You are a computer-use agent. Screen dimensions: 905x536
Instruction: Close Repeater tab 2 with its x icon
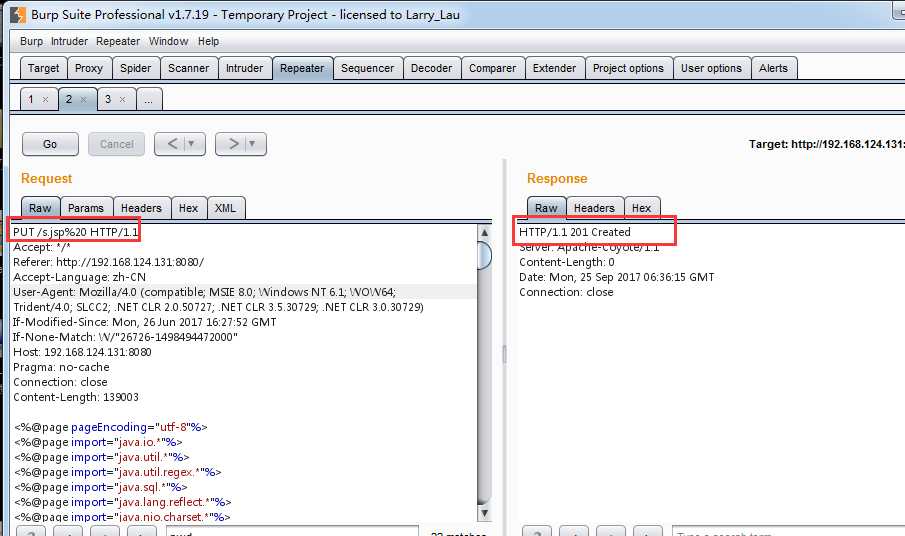84,99
